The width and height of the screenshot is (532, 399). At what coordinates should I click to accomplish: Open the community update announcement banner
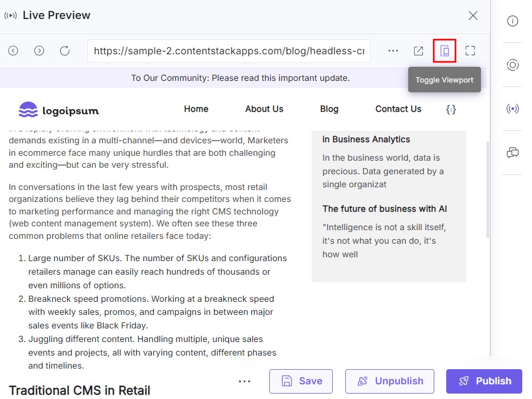[x=240, y=78]
